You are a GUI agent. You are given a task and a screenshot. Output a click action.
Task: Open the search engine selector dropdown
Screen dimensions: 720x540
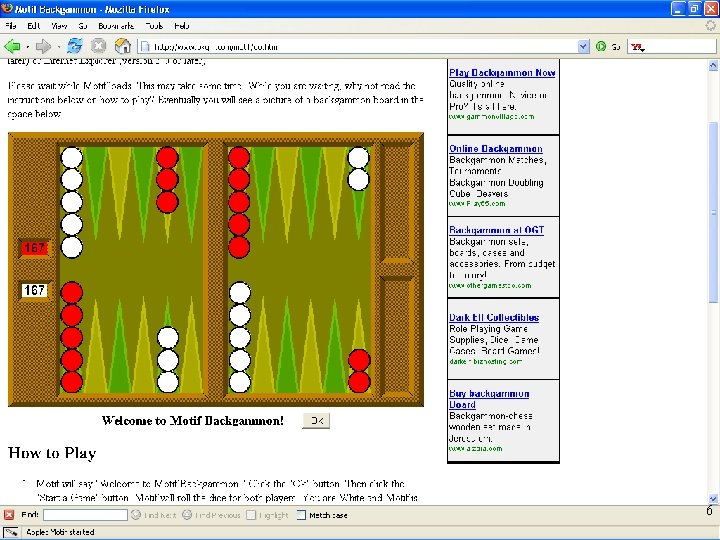[638, 47]
